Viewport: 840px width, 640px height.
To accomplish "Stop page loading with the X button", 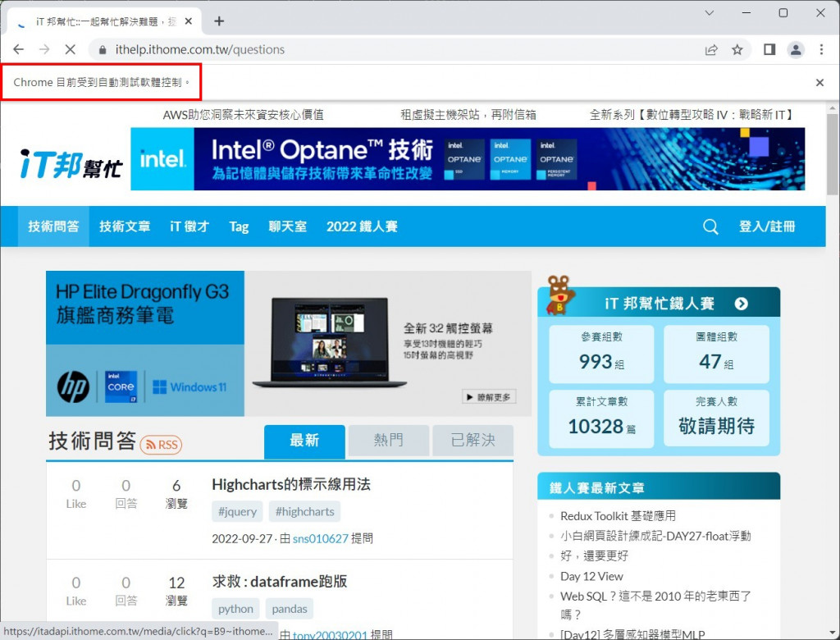I will coord(71,50).
